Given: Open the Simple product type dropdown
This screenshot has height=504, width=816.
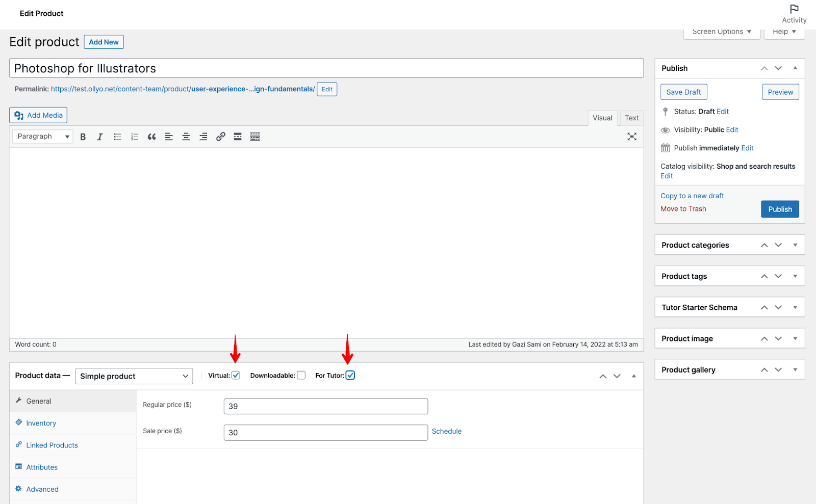Looking at the screenshot, I should point(134,376).
